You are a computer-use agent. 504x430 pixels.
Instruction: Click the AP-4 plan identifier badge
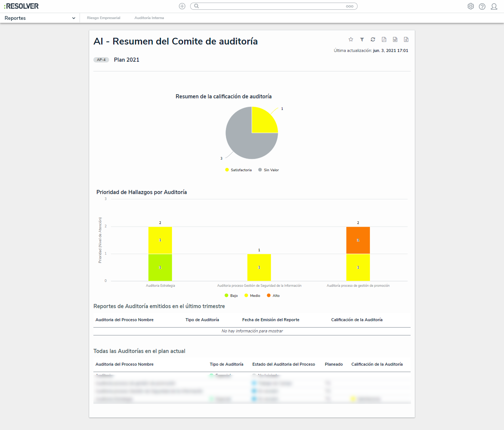pyautogui.click(x=101, y=60)
